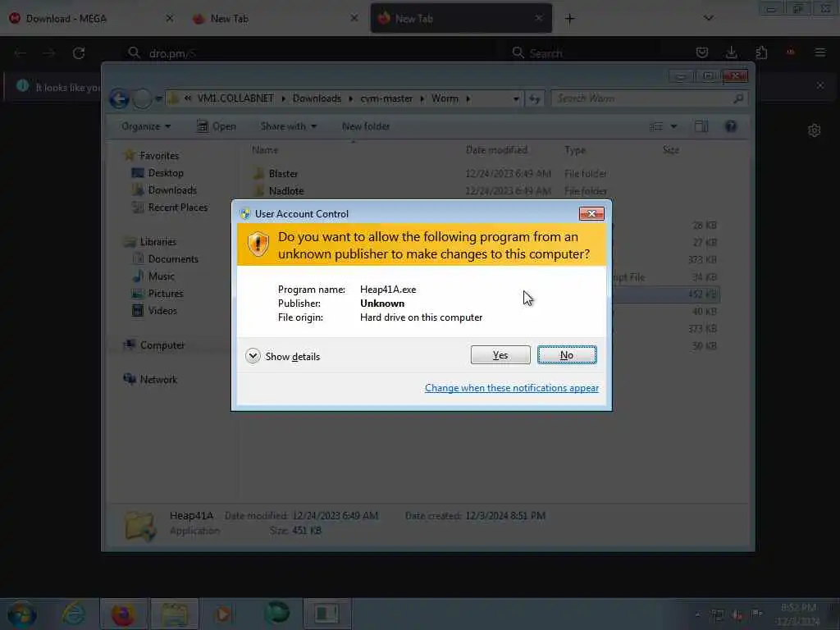This screenshot has height=630, width=840.
Task: Expand Show details chevron in UAC dialog
Action: [x=253, y=356]
